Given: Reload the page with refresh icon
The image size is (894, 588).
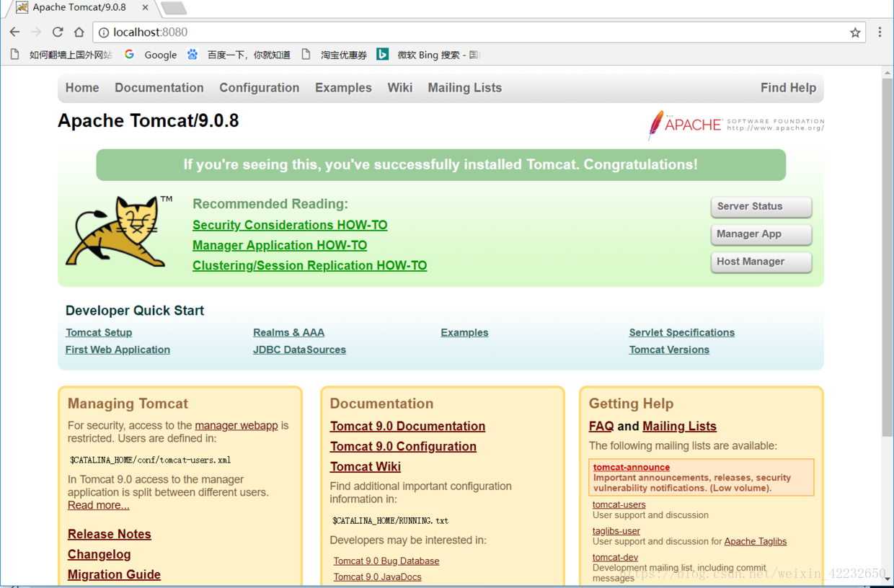Looking at the screenshot, I should (58, 32).
